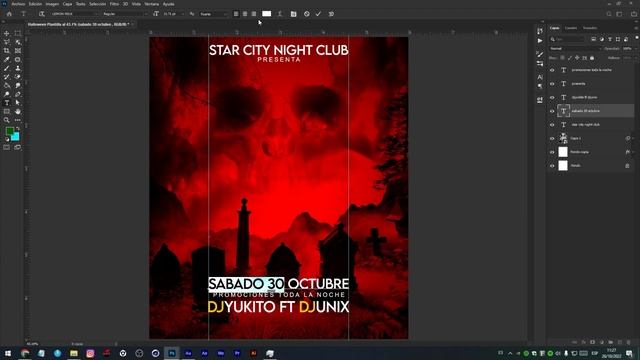Open the font family dropdown

(74, 14)
